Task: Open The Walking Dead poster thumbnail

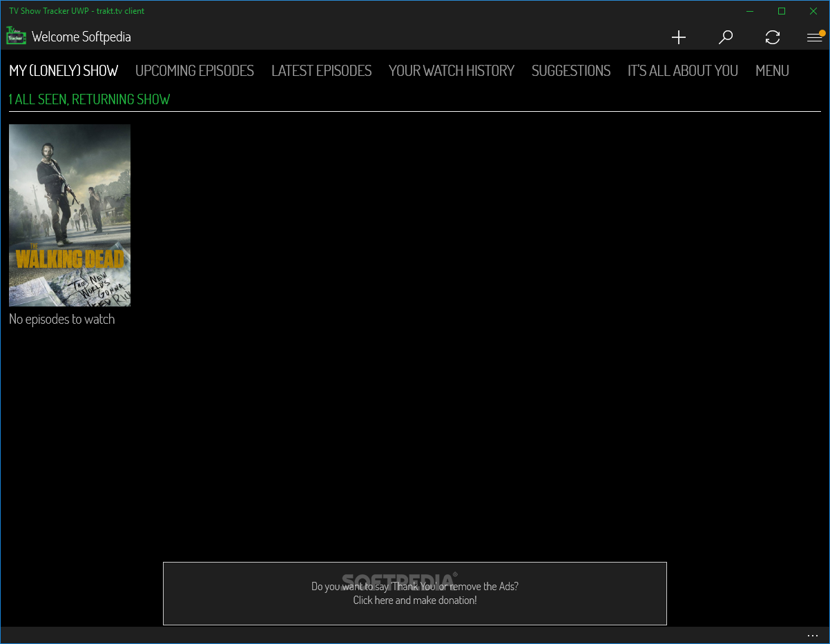Action: pos(70,215)
